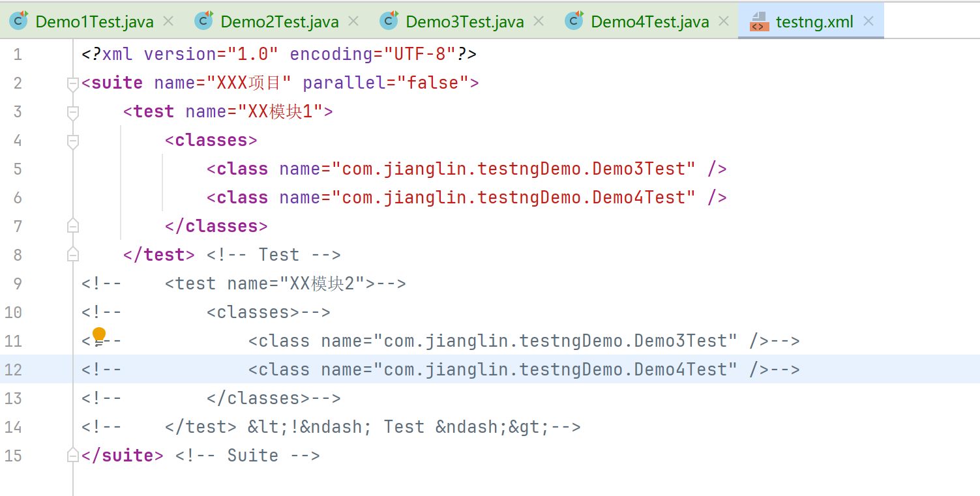The image size is (980, 496).
Task: Fold at closing classes tag marker line 7
Action: click(x=73, y=226)
